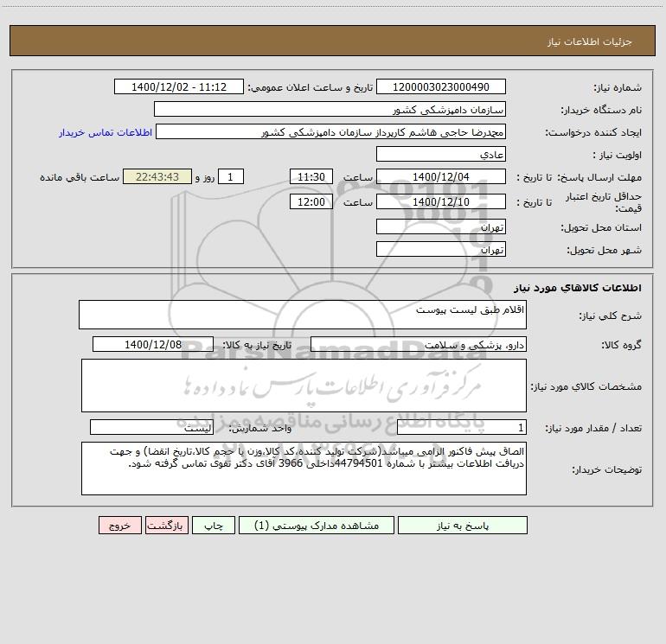The width and height of the screenshot is (666, 644).
Task: Click the ایجاد کننده درخواست label
Action: coord(593,133)
